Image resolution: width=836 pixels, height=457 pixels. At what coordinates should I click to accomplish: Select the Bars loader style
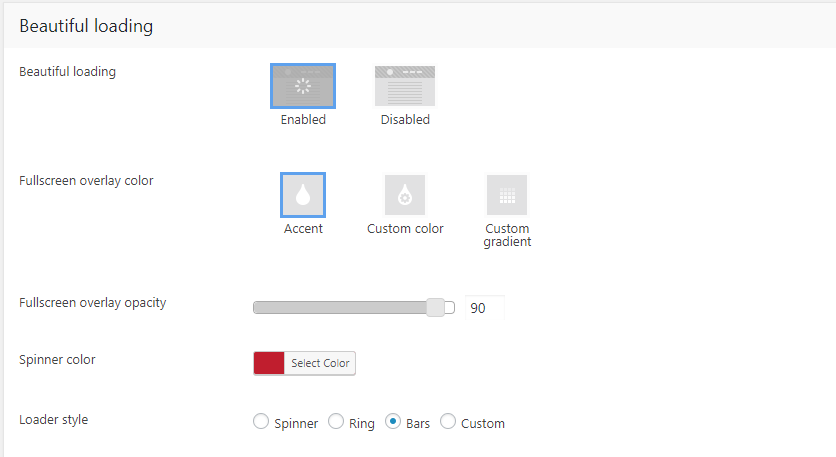click(394, 422)
